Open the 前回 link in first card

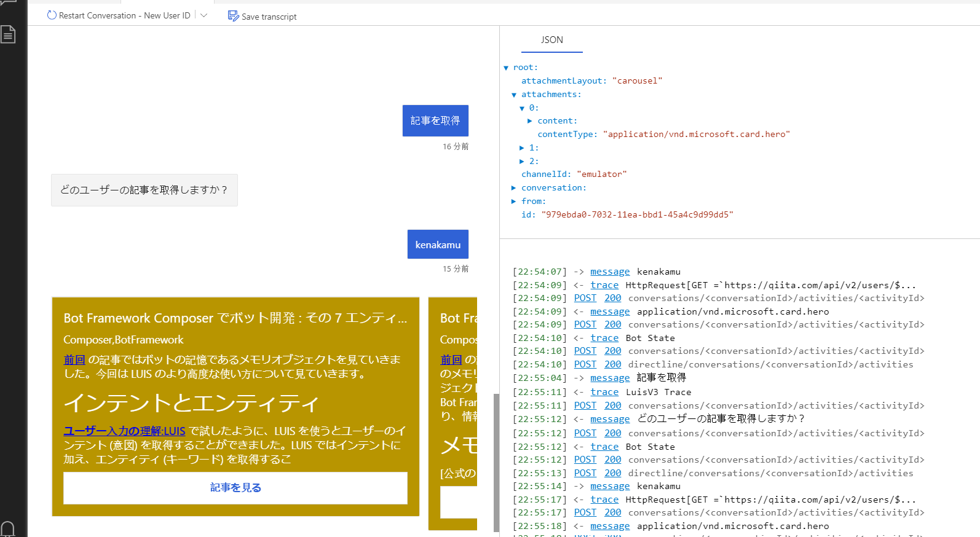point(74,359)
